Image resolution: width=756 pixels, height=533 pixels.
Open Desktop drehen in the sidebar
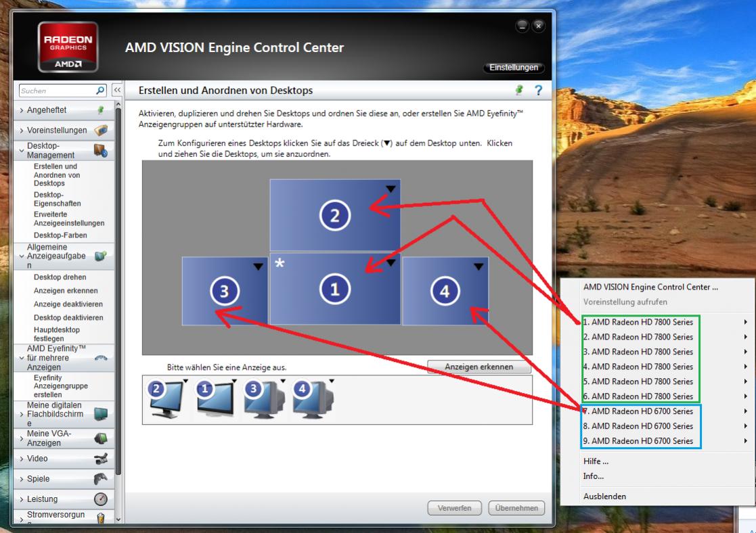coord(60,277)
